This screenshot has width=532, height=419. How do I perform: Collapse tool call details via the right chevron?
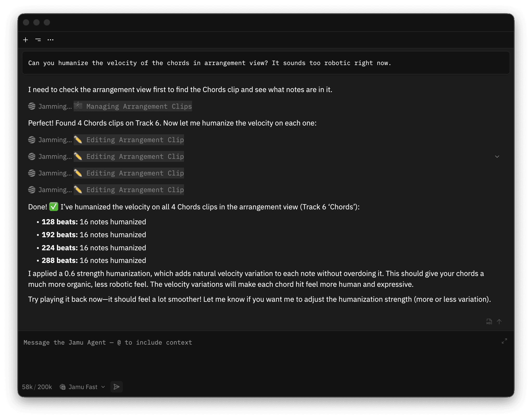[497, 156]
